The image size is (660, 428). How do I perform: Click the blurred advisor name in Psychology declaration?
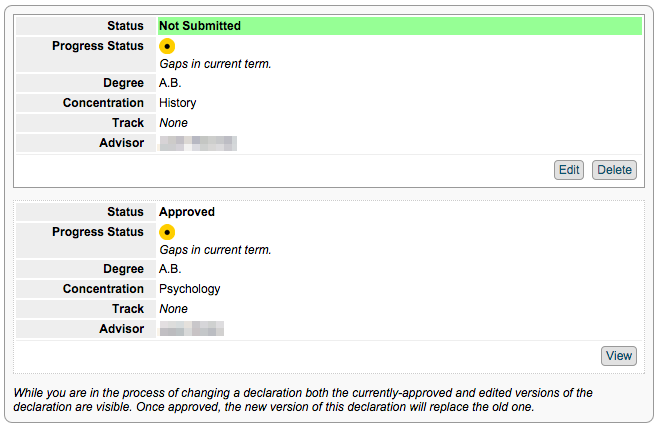tap(192, 329)
